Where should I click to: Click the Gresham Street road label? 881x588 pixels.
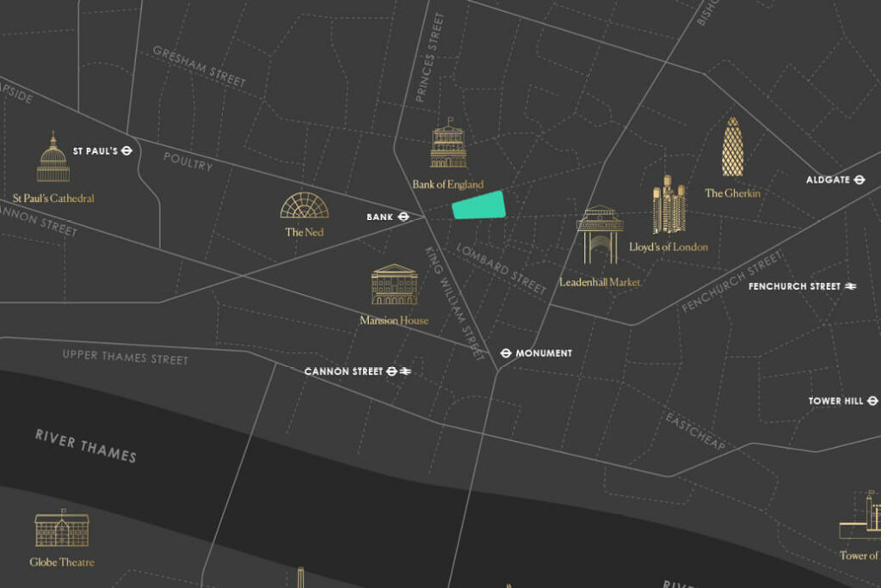pyautogui.click(x=199, y=66)
